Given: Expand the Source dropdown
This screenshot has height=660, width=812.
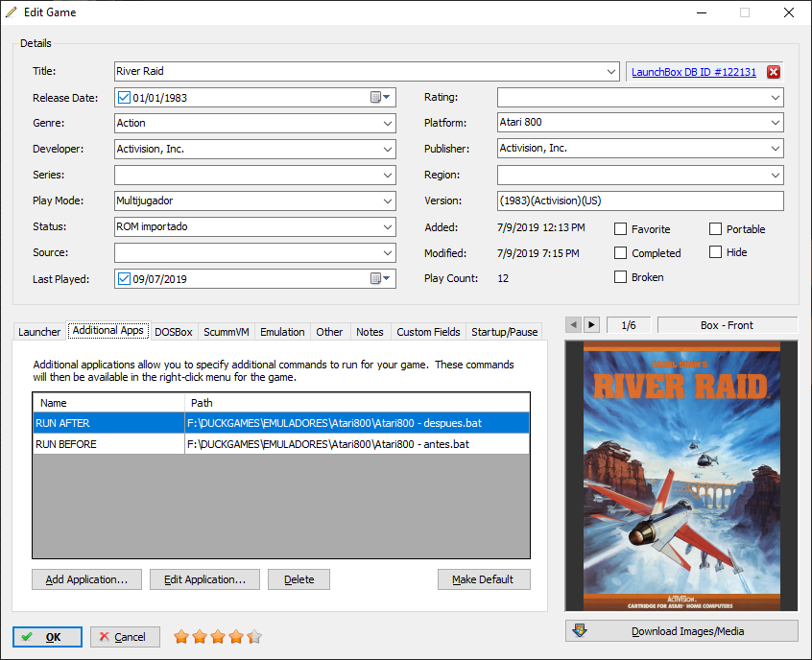Looking at the screenshot, I should pyautogui.click(x=388, y=252).
